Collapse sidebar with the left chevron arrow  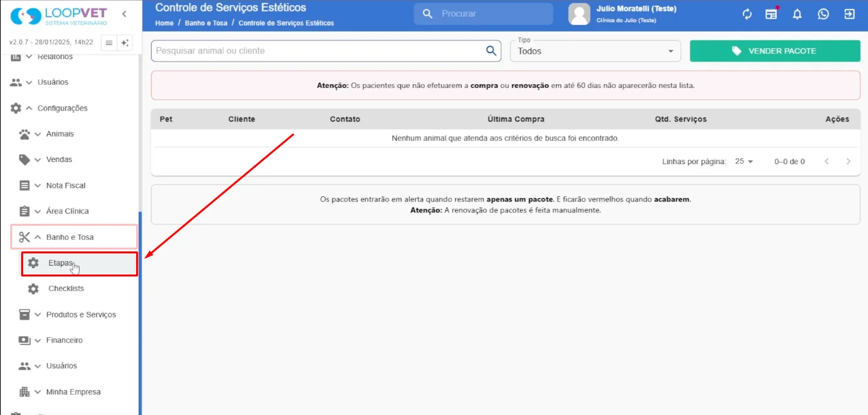point(124,14)
